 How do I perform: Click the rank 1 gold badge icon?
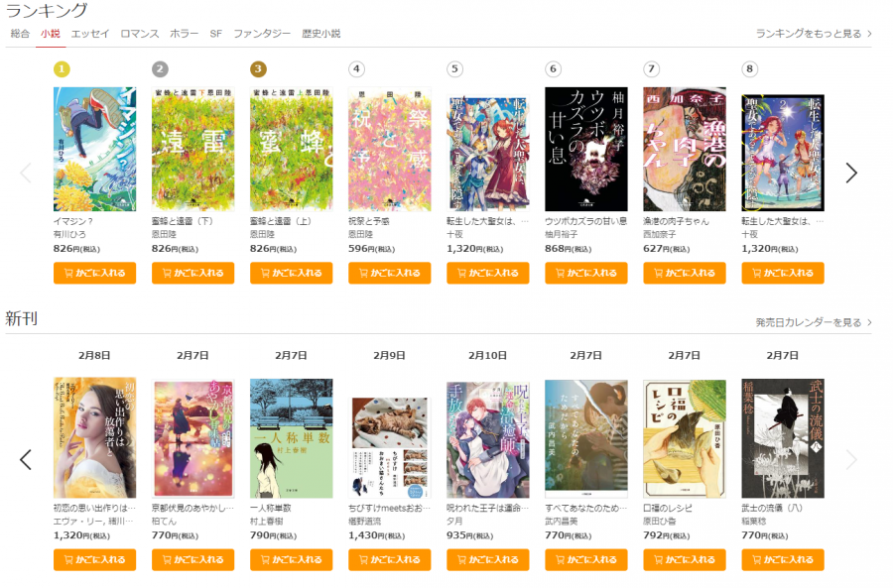click(62, 69)
